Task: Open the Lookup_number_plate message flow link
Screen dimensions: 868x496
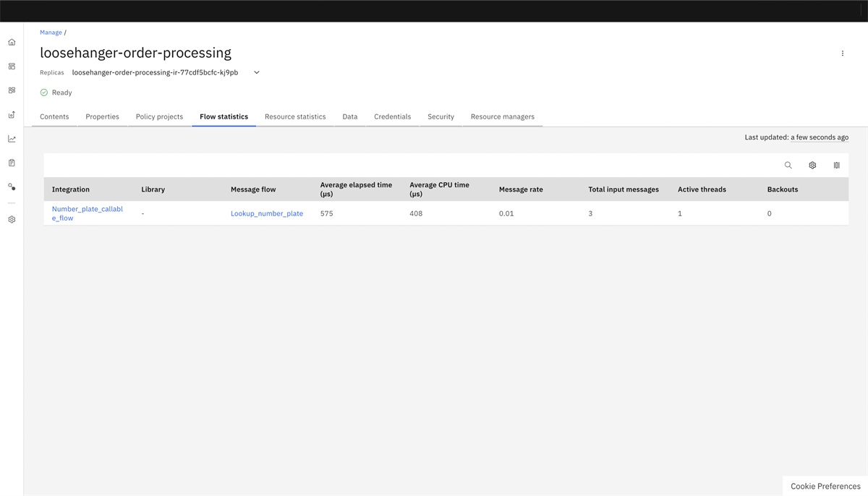Action: click(x=267, y=213)
